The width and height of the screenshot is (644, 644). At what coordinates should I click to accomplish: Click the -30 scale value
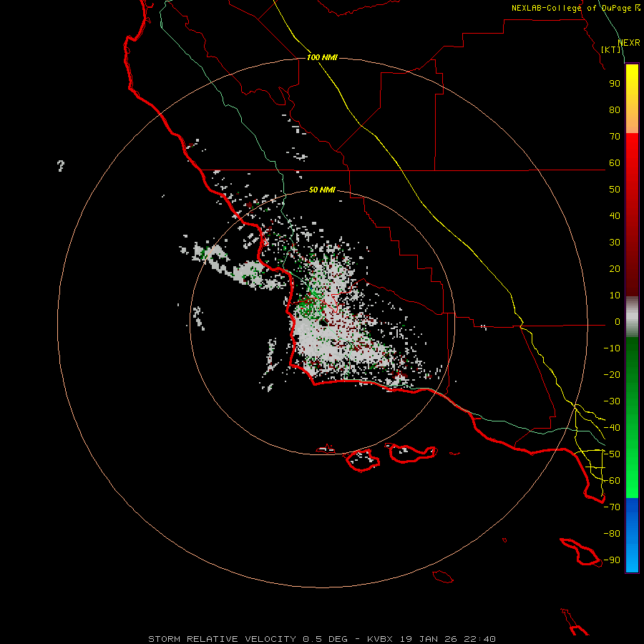pyautogui.click(x=612, y=401)
